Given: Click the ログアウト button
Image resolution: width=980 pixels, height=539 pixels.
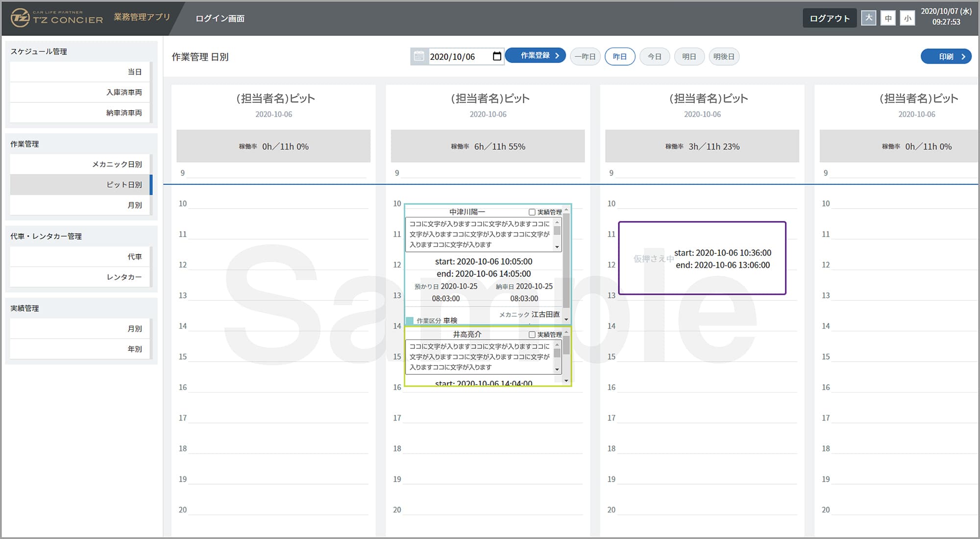Looking at the screenshot, I should 829,18.
